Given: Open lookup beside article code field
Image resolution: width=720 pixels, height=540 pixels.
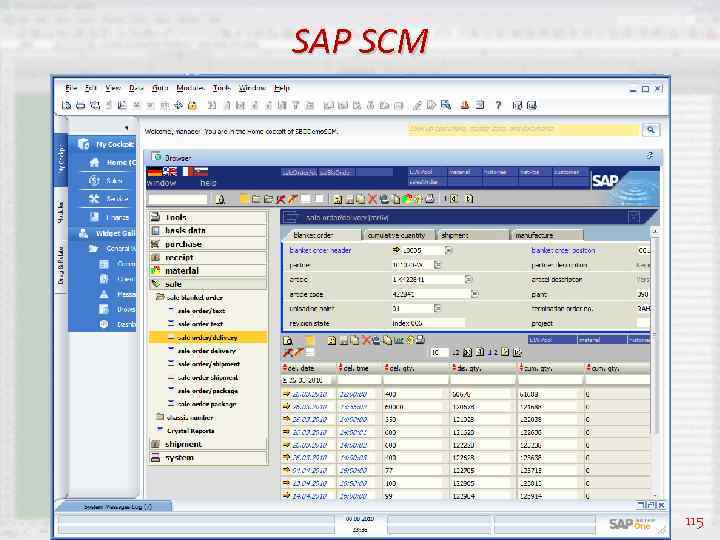Looking at the screenshot, I should (475, 294).
